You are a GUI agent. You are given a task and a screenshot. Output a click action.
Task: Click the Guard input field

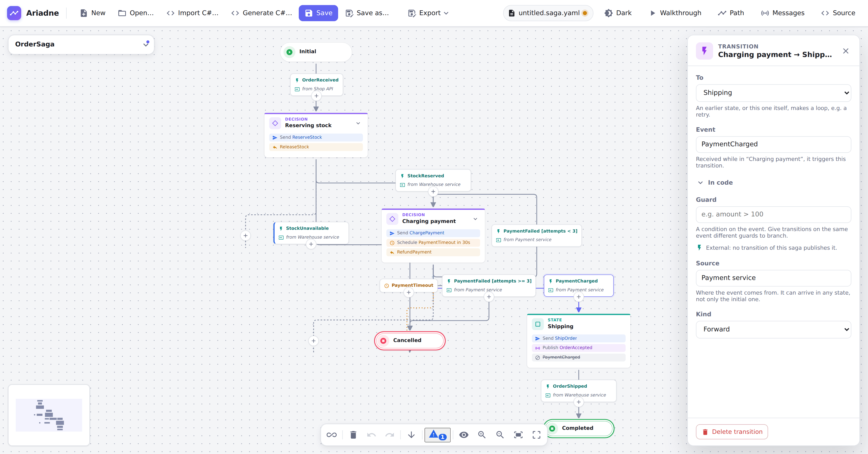click(773, 214)
